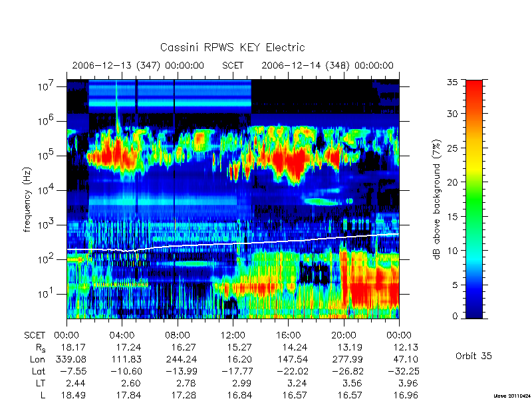The image size is (532, 399).
Task: Click the Lat row label
Action: tap(39, 371)
